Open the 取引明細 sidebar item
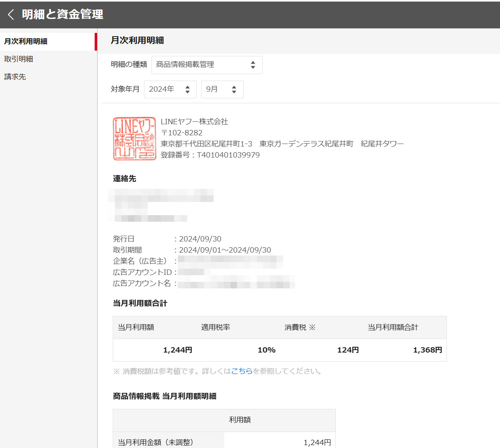The image size is (500, 448). pyautogui.click(x=19, y=59)
